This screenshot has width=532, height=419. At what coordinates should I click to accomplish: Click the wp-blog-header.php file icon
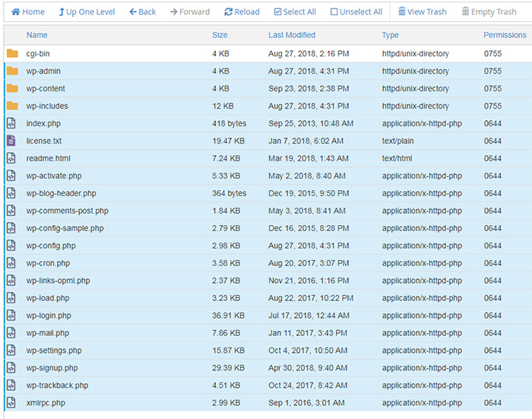(11, 193)
